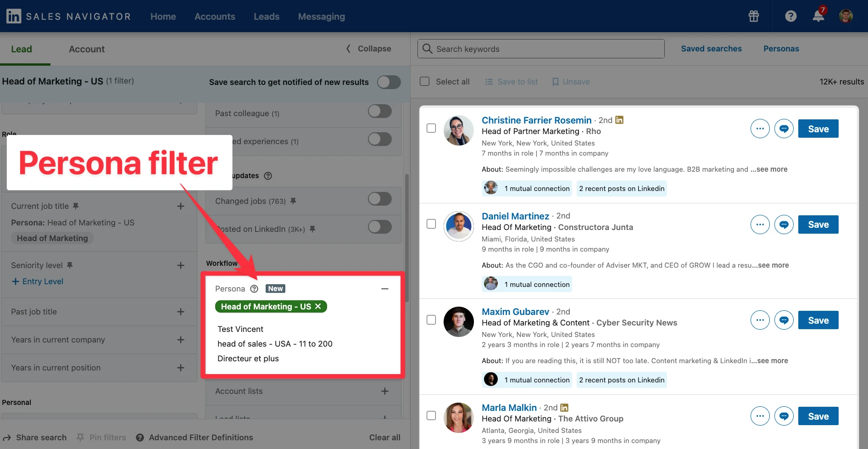The width and height of the screenshot is (868, 449).
Task: Switch to the Lead tab
Action: [22, 49]
